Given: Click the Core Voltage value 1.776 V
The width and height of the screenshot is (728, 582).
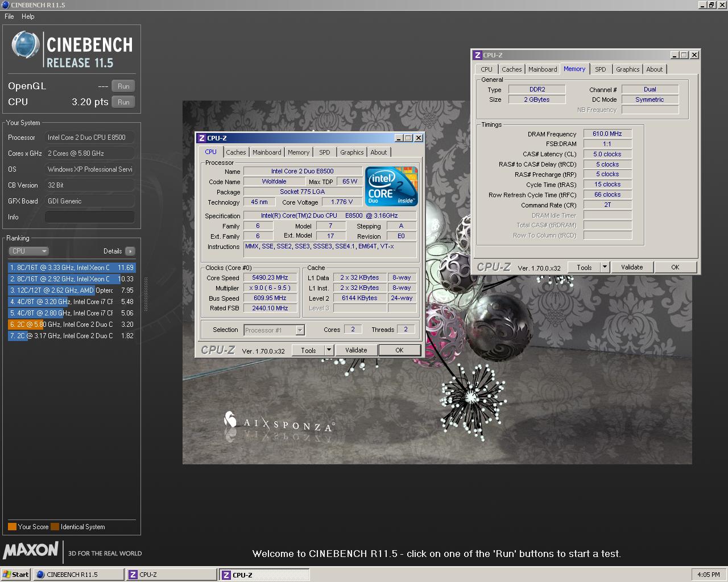Looking at the screenshot, I should pos(342,202).
